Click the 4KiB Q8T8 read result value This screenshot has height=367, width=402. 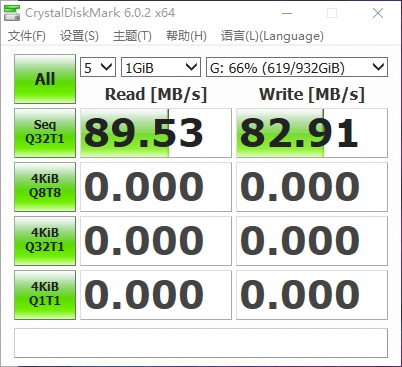[x=156, y=187]
